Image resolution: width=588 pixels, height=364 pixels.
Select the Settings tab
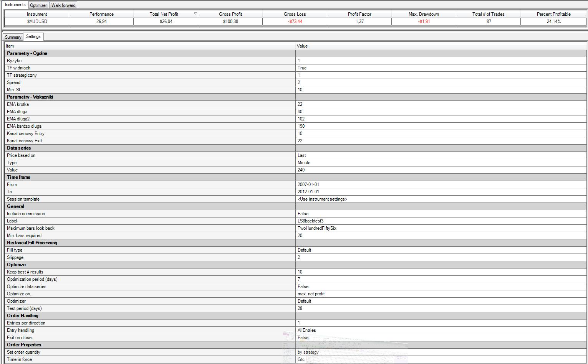pos(33,36)
